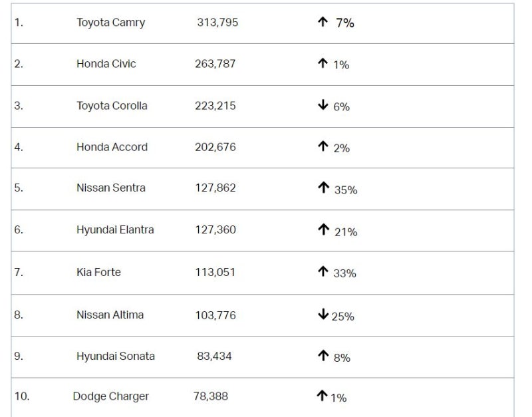Click the Nissan Sentra name cell
This screenshot has width=532, height=417.
[x=110, y=188]
